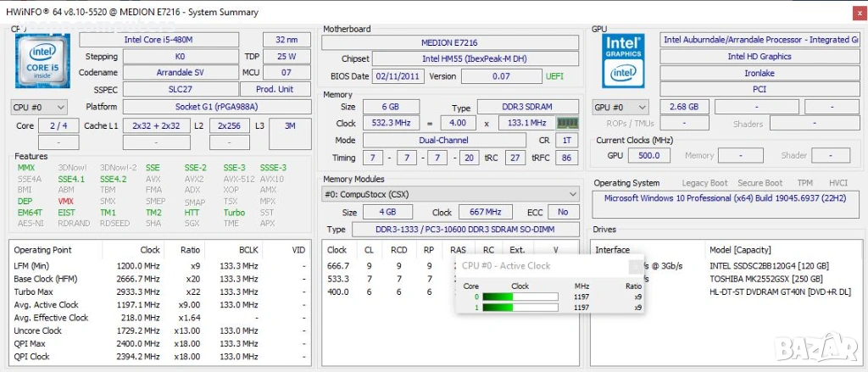The width and height of the screenshot is (868, 372).
Task: Click the Intel Core i5-480M name field
Action: 159,40
